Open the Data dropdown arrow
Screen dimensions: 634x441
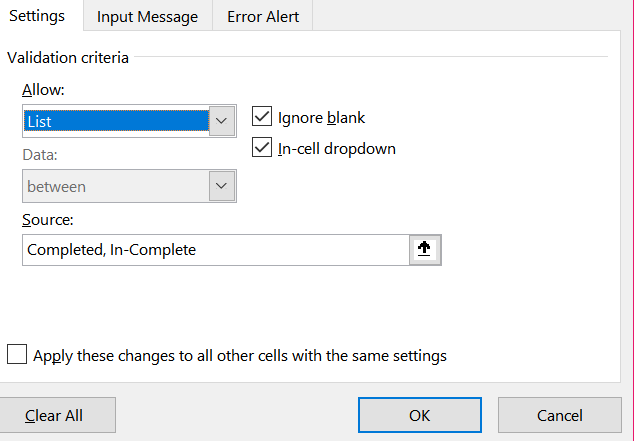(222, 186)
